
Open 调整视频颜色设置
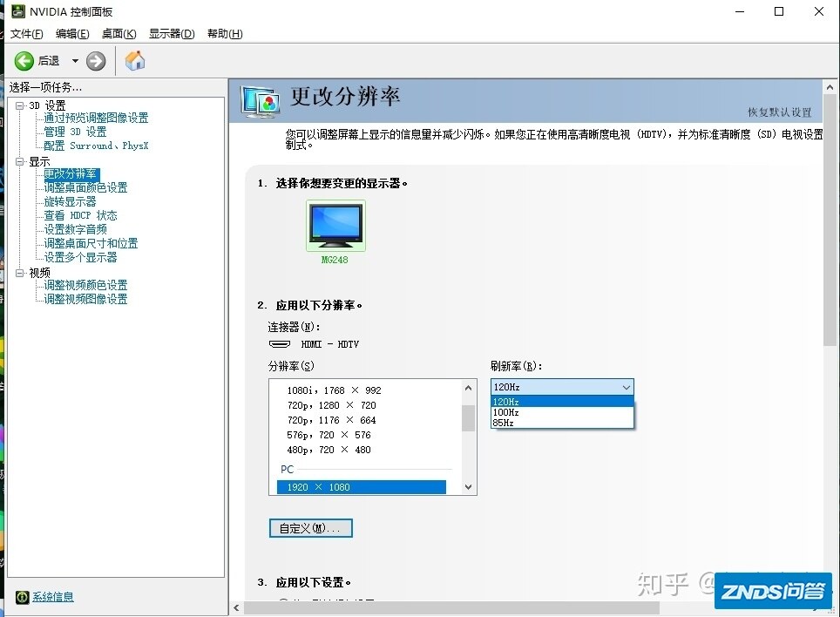pyautogui.click(x=85, y=285)
